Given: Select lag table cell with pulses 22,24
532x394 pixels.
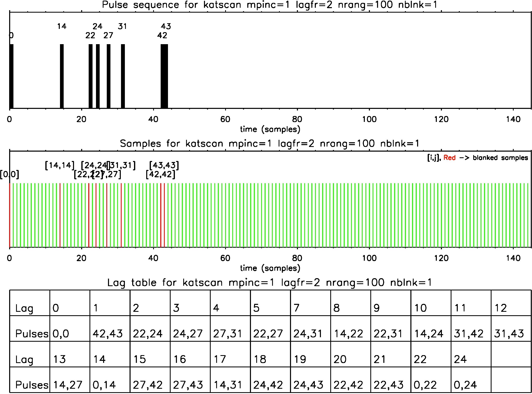Looking at the screenshot, I should click(x=148, y=333).
